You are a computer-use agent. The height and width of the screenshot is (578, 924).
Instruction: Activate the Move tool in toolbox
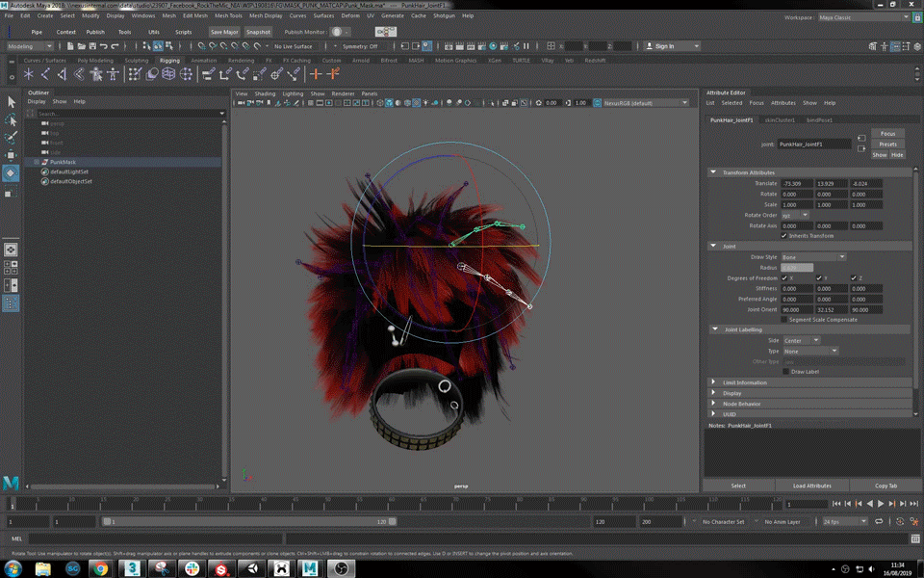(11, 155)
